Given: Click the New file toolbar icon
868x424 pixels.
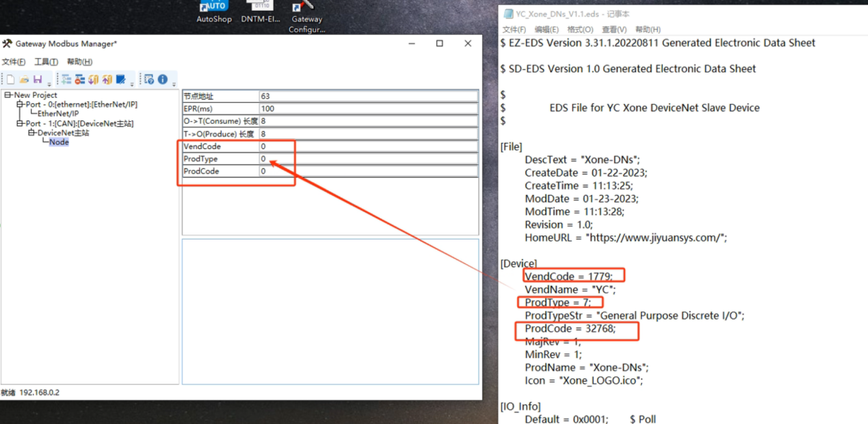Looking at the screenshot, I should pyautogui.click(x=10, y=80).
